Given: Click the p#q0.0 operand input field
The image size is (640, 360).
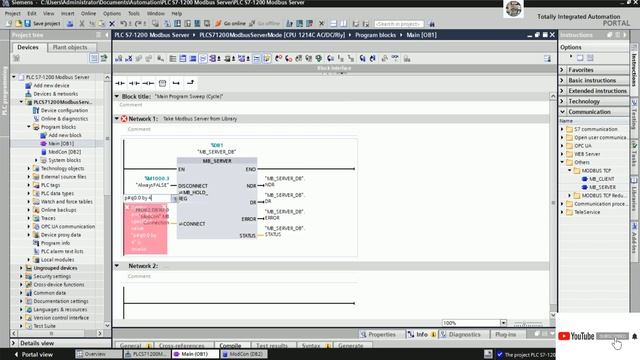Looking at the screenshot, I should pos(147,198).
